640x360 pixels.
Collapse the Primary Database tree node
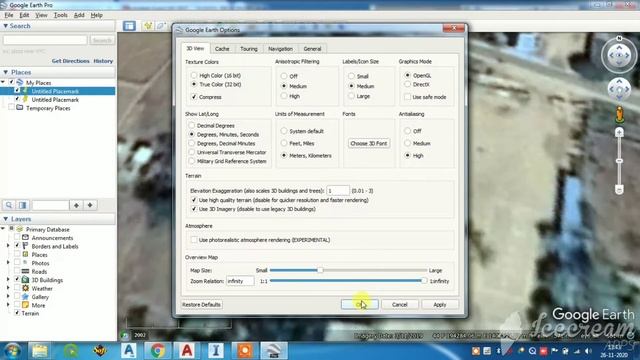(x=3, y=229)
